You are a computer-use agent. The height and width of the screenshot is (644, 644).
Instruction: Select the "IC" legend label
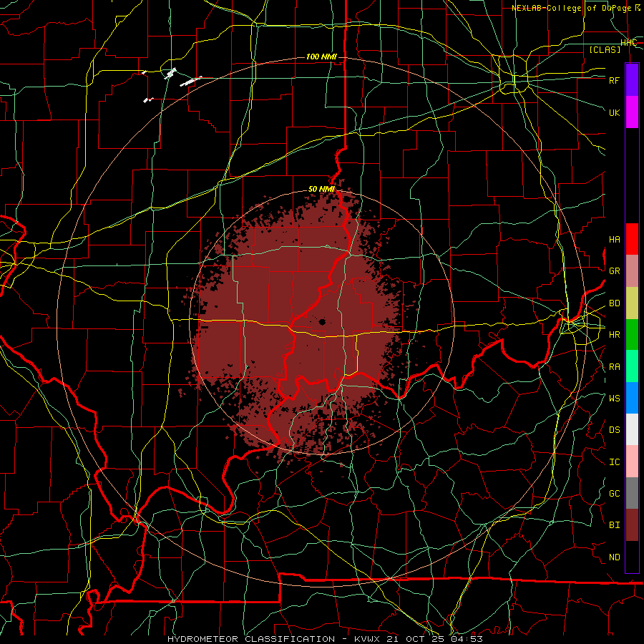[x=614, y=462]
